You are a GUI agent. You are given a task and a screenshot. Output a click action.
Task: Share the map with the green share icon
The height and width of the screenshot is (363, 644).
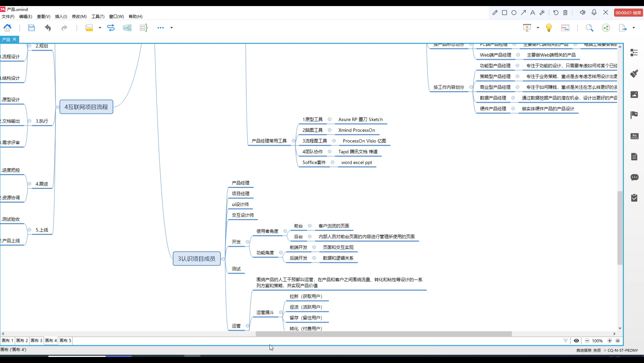606,28
